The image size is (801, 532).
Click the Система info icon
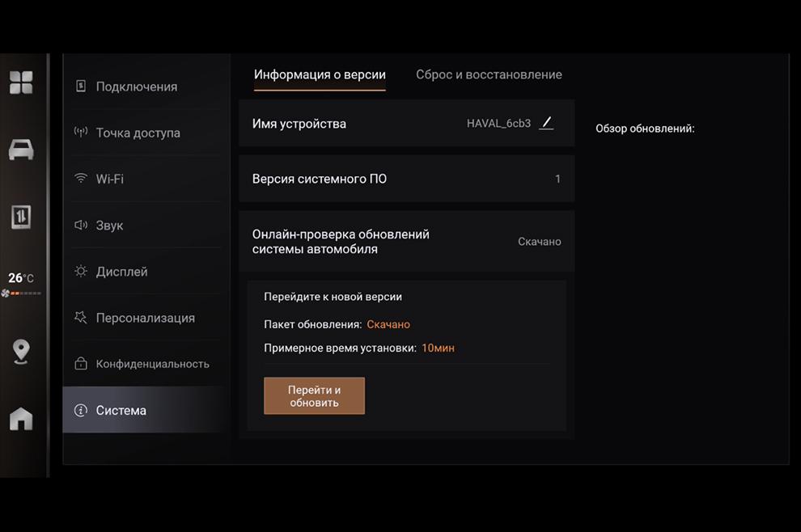[x=81, y=410]
